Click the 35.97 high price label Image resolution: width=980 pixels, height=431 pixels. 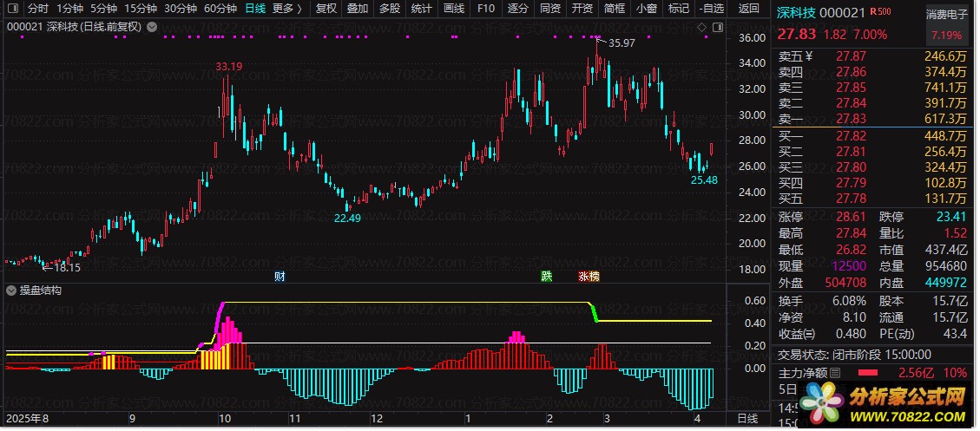622,43
